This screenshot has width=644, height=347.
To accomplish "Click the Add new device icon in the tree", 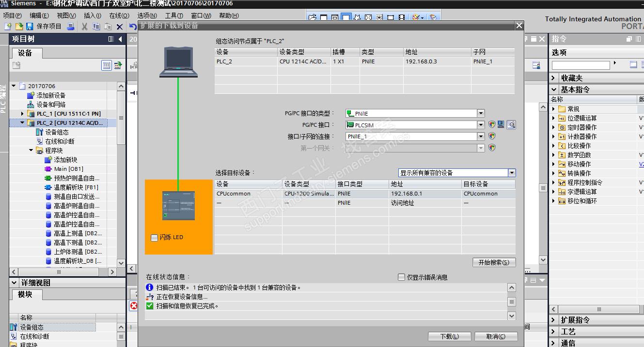I will 31,95.
